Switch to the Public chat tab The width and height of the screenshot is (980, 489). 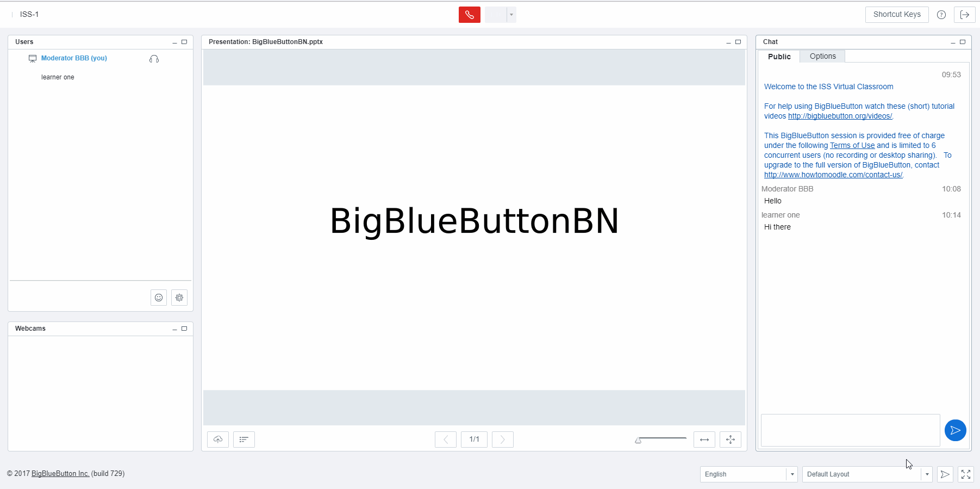[x=779, y=57]
